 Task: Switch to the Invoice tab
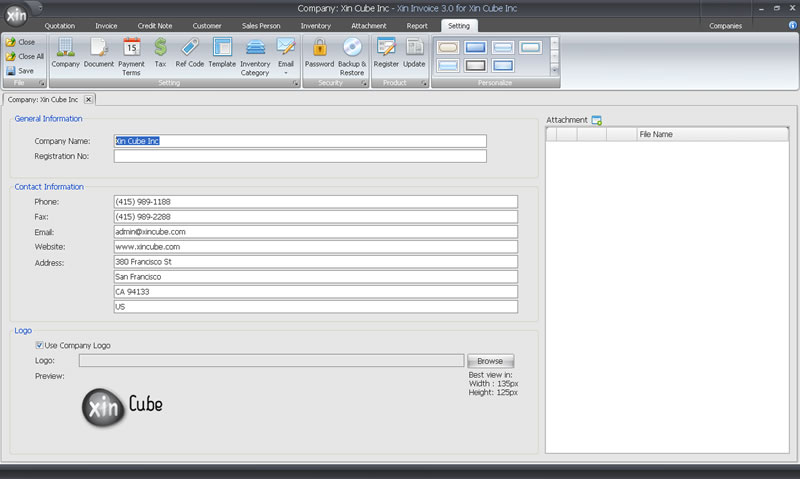coord(106,26)
